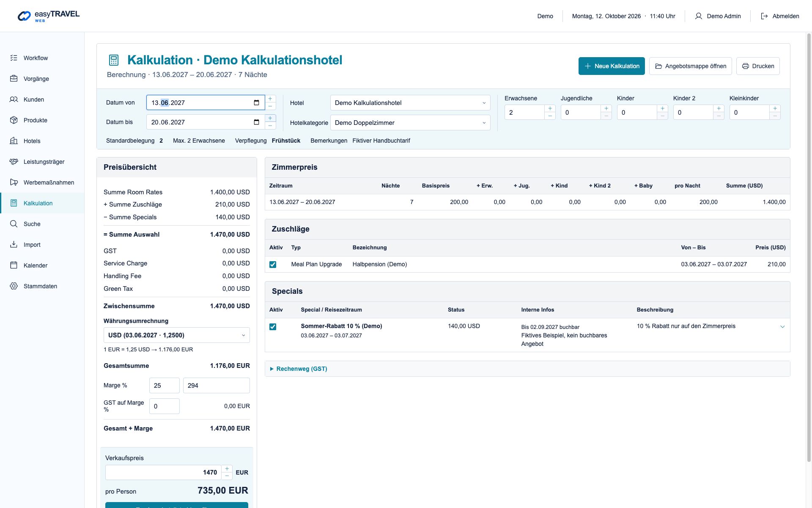Open the Hotelkategorie dropdown
Image resolution: width=812 pixels, height=508 pixels.
pyautogui.click(x=410, y=123)
